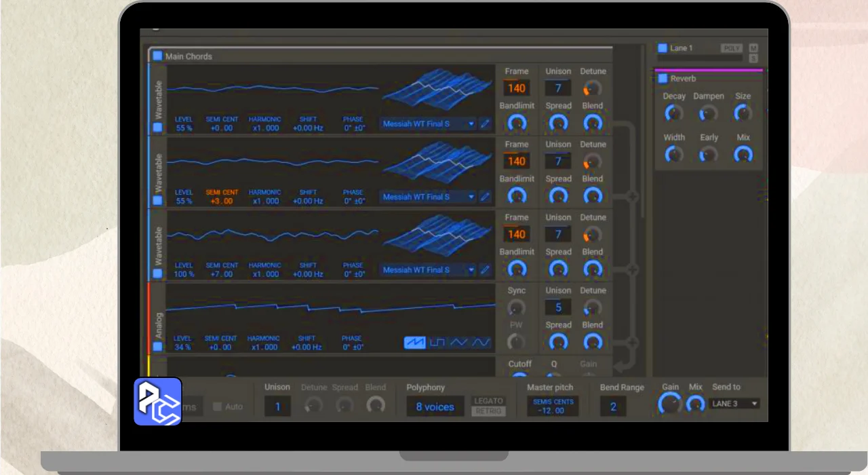This screenshot has height=475, width=868.
Task: Open Messiah WT dropdown on first Wavetable oscillator
Action: tap(428, 123)
